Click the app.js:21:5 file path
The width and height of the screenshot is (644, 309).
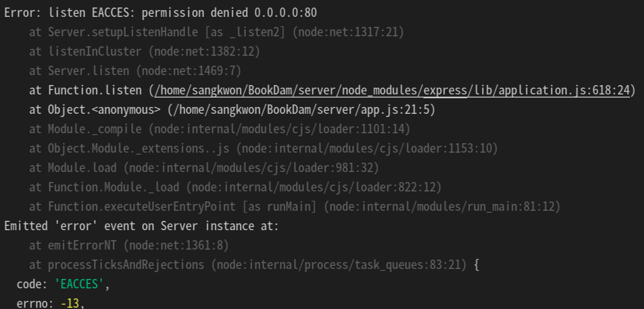point(301,109)
